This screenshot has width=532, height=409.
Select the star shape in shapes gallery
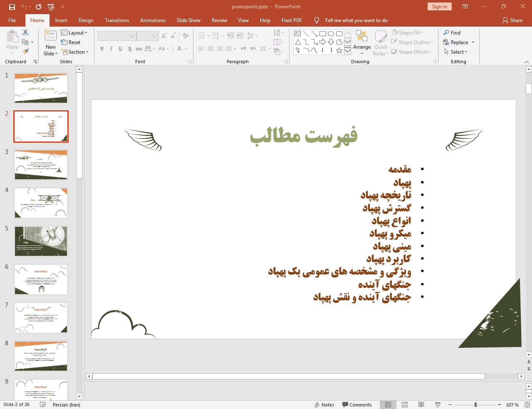[x=339, y=50]
